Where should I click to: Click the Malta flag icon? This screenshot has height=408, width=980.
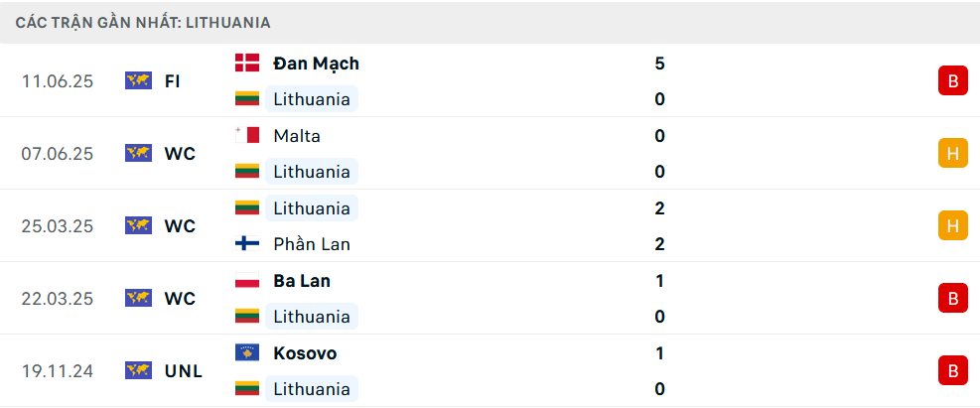[x=247, y=136]
